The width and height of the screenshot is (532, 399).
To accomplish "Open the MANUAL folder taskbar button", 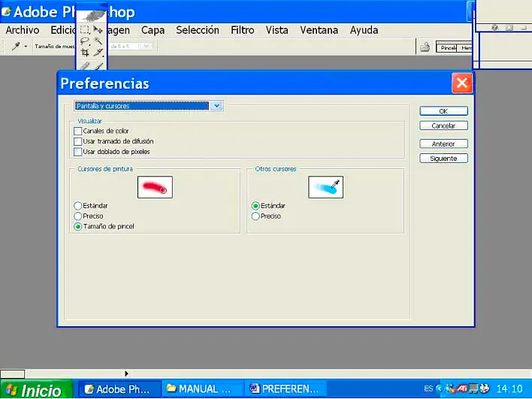I will (202, 388).
